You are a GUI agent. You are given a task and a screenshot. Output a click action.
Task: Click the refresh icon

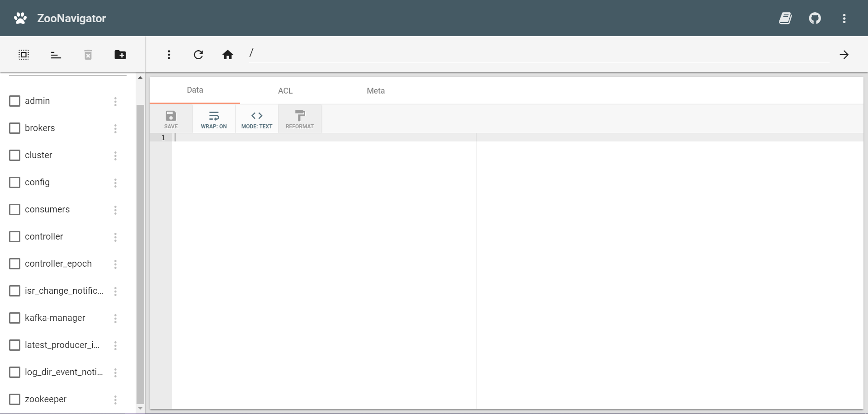(x=198, y=55)
